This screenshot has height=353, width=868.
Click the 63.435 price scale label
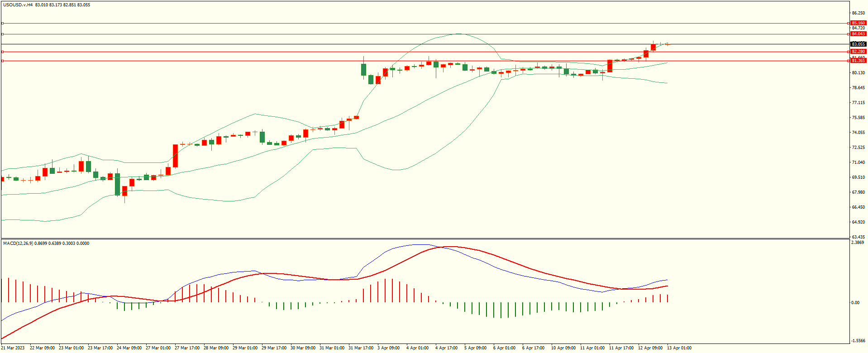click(858, 237)
